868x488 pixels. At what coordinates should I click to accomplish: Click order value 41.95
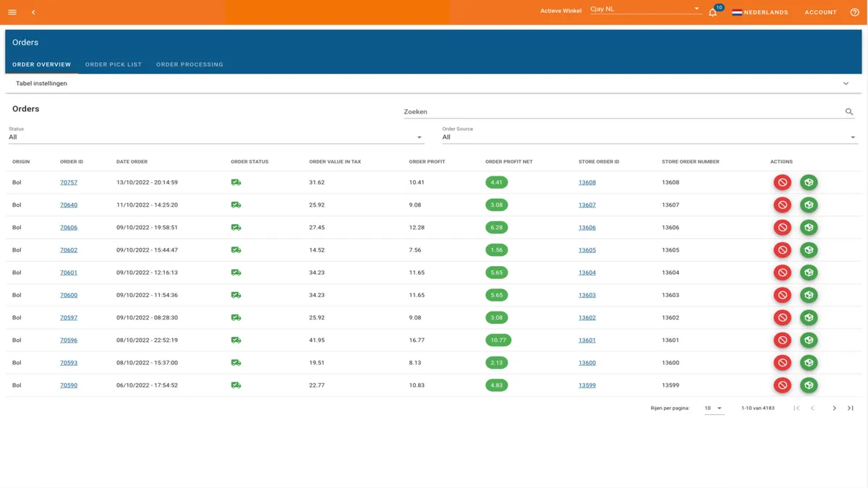(x=317, y=340)
